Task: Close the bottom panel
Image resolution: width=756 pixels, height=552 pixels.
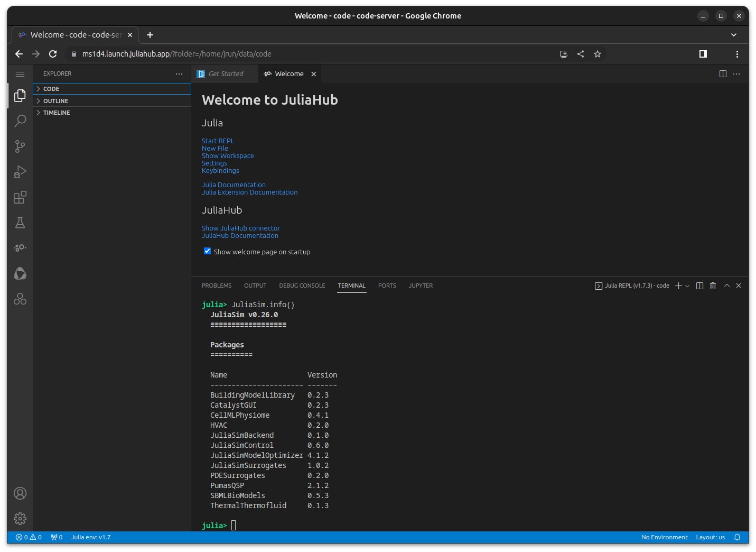Action: 739,286
